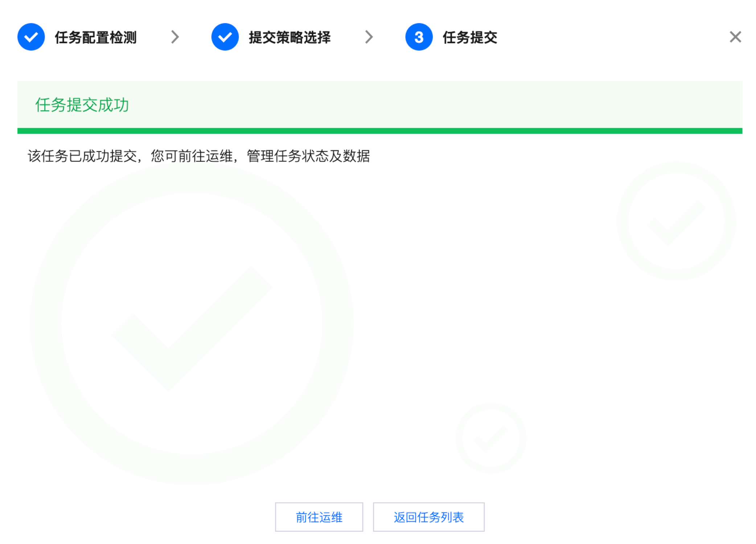756x544 pixels.
Task: Click the chevron arrow after 任务配置检测
Action: (175, 37)
